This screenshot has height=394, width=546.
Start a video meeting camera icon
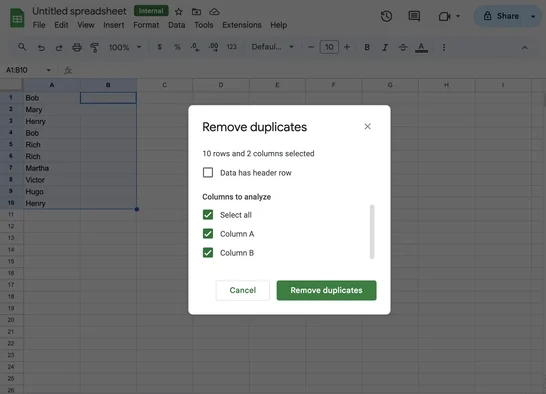click(x=444, y=16)
